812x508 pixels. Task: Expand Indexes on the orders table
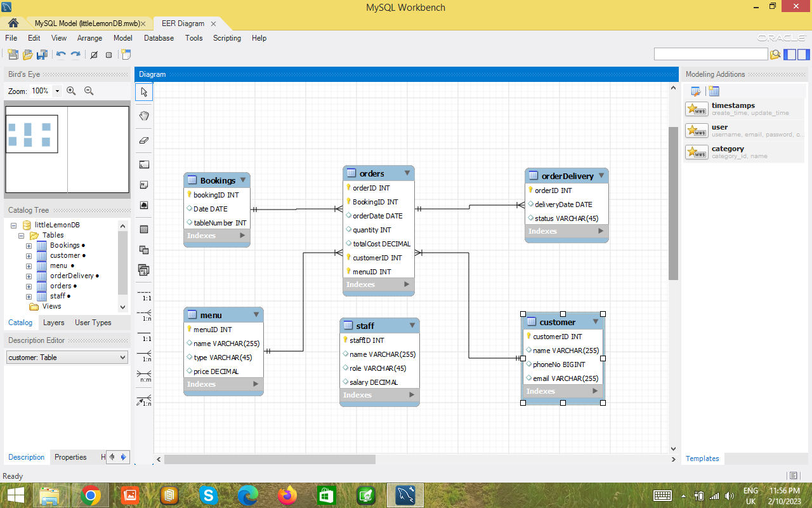407,284
